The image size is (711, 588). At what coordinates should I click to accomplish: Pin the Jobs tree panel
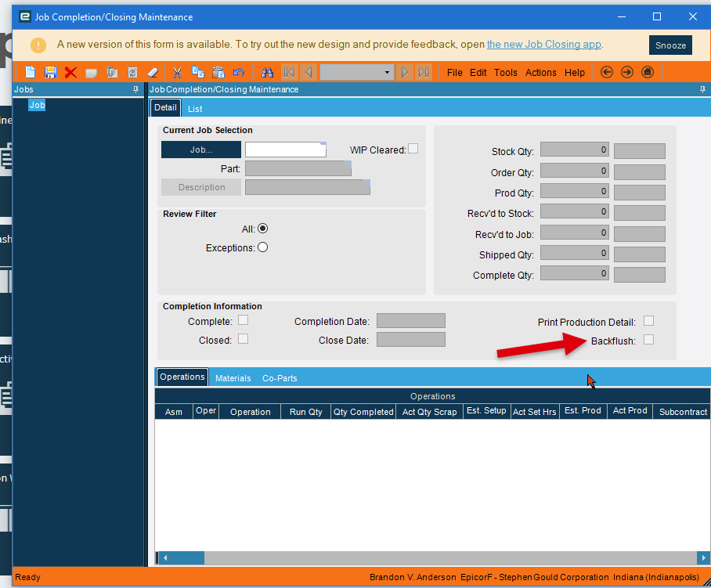tap(135, 89)
